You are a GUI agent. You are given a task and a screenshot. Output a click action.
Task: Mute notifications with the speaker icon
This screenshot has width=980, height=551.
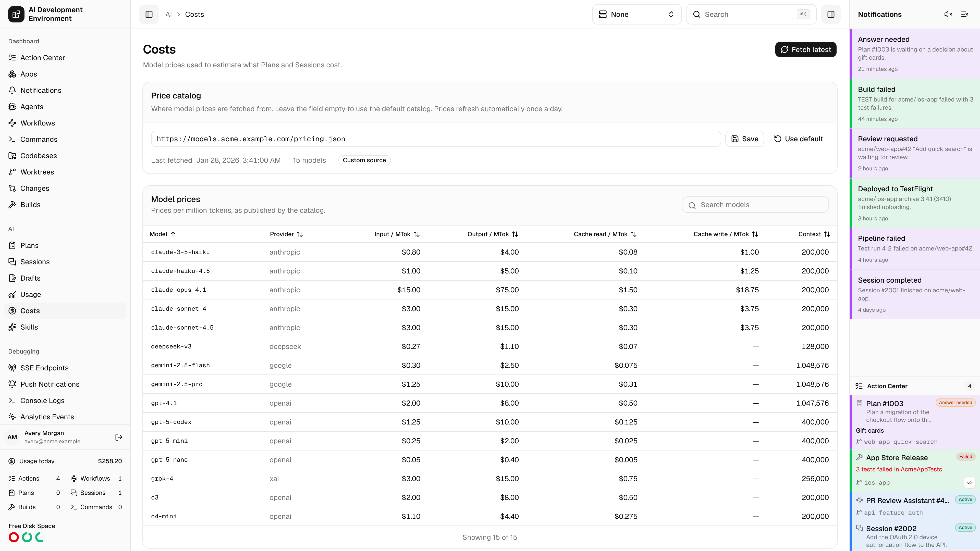948,15
